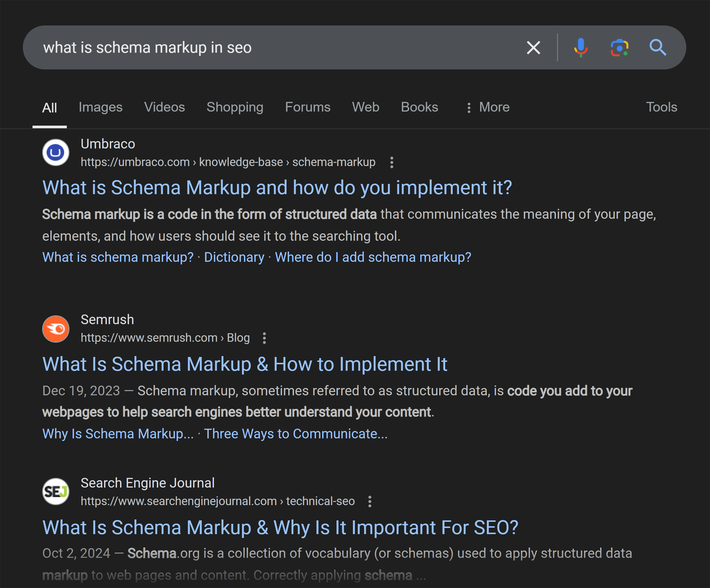Image resolution: width=710 pixels, height=588 pixels.
Task: Follow the 'Three Ways to Communicate...' sitelink
Action: tap(296, 434)
